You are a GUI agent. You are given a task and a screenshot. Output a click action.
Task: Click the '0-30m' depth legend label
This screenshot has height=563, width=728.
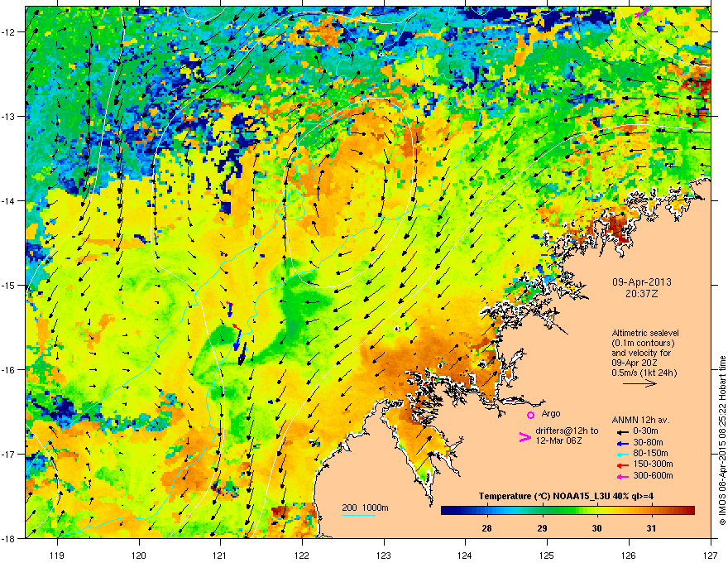click(646, 431)
